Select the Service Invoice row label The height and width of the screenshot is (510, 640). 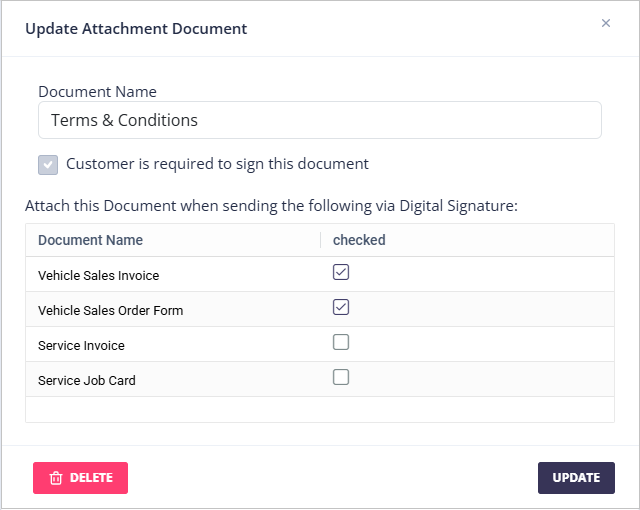[x=81, y=345]
